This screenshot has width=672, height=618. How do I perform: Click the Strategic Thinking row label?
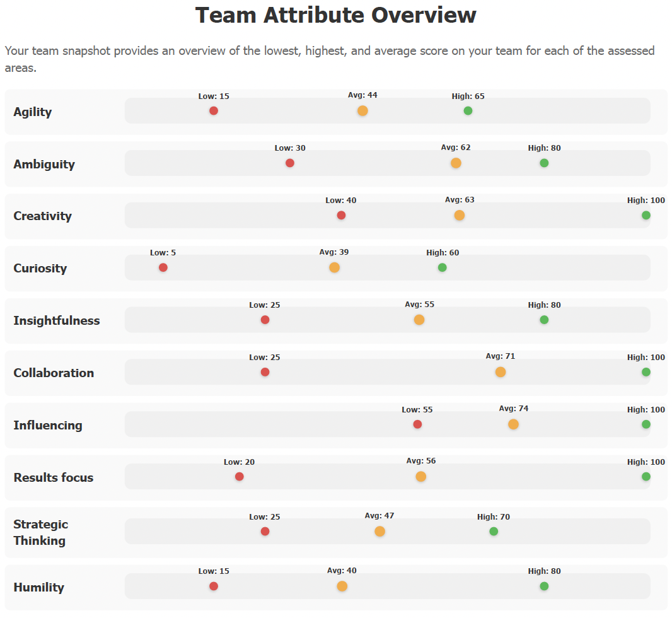(x=40, y=532)
